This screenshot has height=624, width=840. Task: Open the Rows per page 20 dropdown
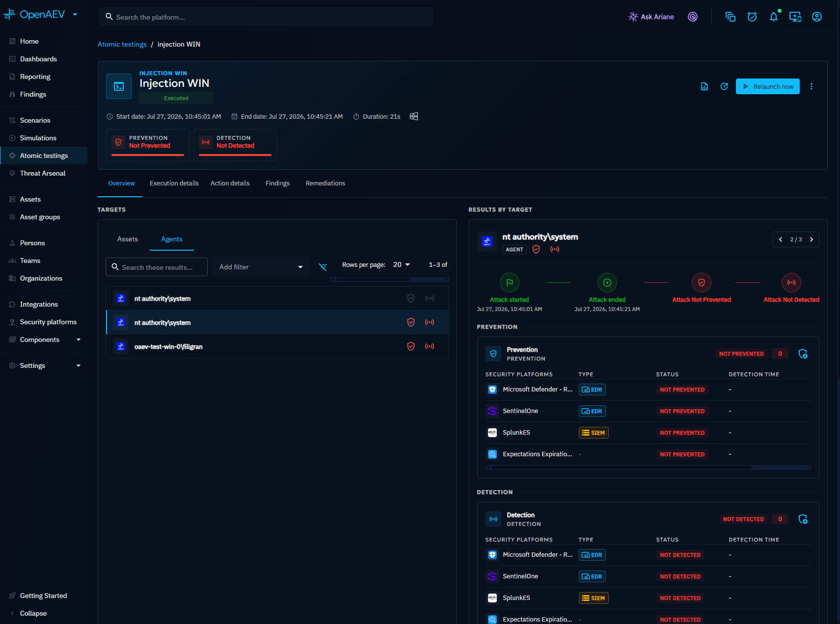coord(402,264)
